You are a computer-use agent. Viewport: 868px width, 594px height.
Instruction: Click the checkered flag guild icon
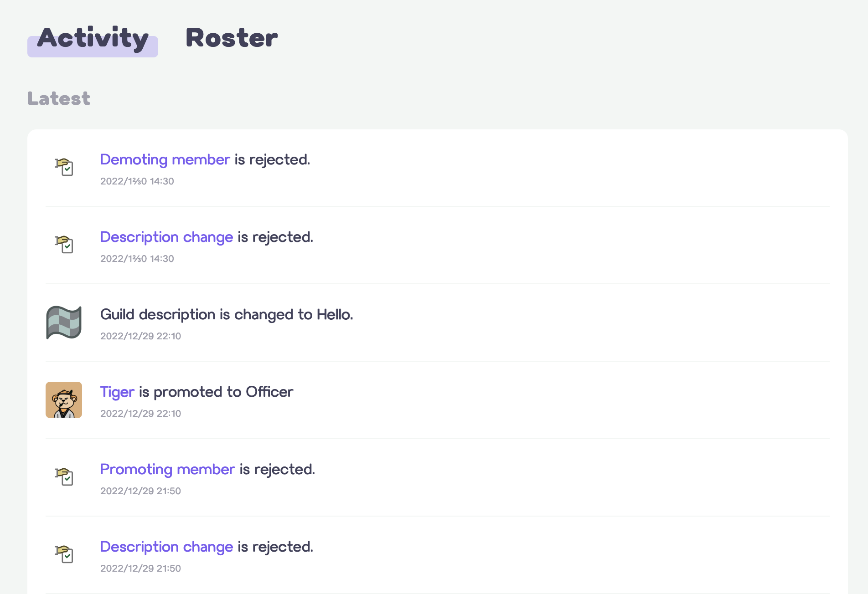click(x=64, y=323)
